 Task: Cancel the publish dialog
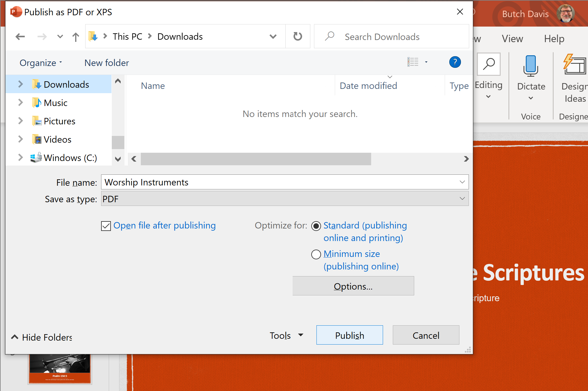(426, 335)
